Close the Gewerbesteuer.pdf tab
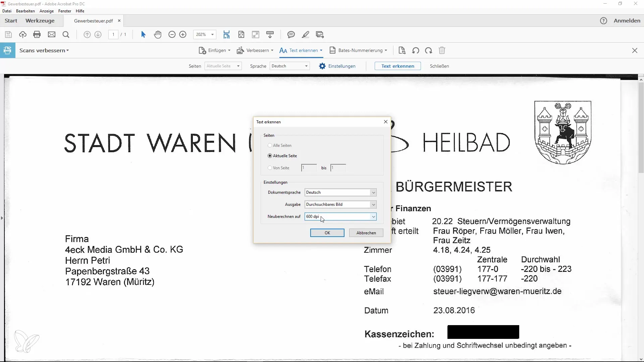 [119, 21]
